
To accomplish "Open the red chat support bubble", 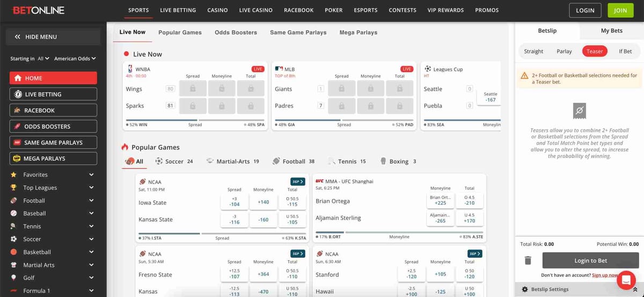I will pos(626,280).
